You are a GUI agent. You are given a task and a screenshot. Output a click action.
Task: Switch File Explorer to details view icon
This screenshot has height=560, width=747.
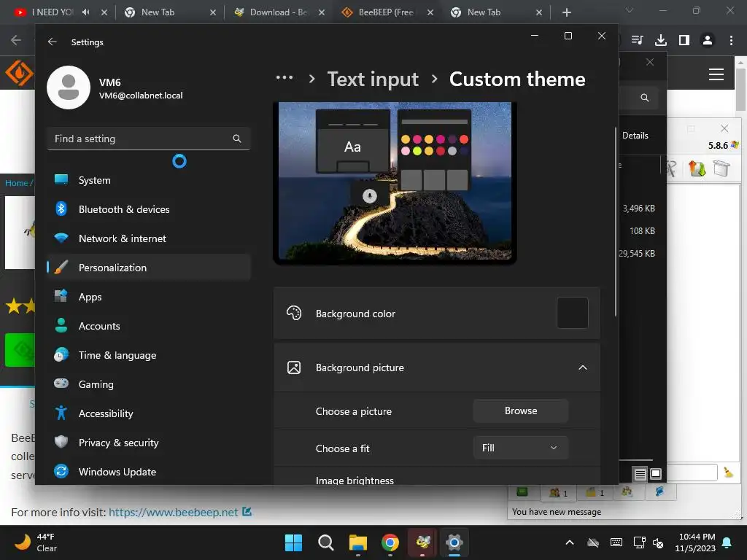click(640, 474)
